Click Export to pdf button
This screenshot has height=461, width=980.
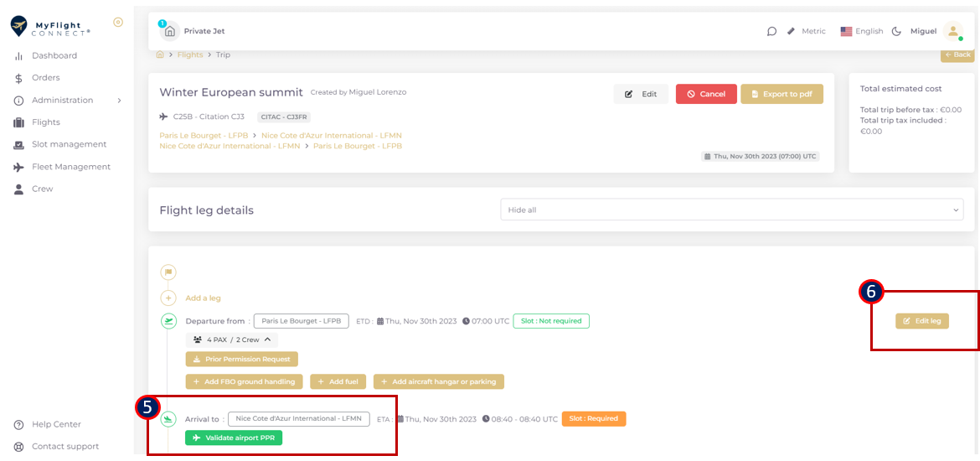(781, 94)
